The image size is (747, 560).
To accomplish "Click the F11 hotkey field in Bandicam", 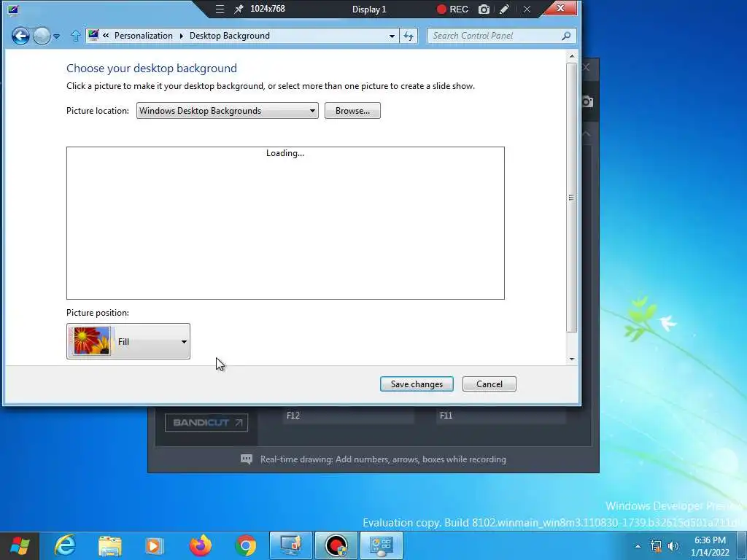I will coord(500,416).
